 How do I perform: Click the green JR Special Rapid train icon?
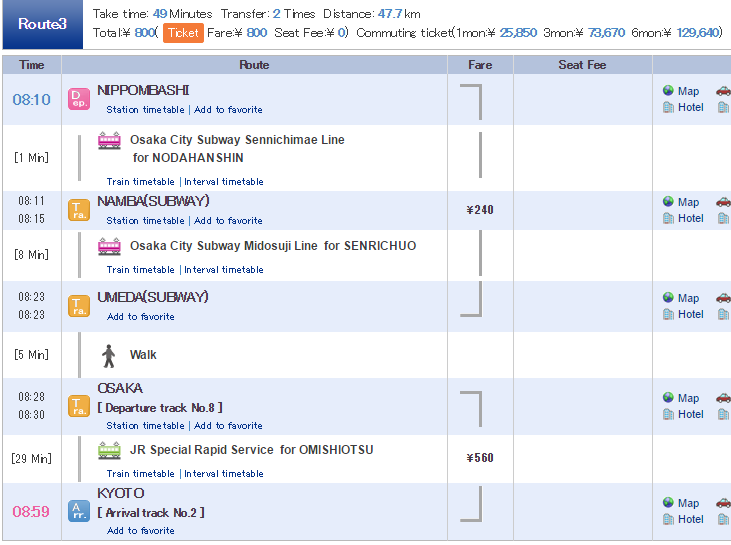(x=110, y=450)
